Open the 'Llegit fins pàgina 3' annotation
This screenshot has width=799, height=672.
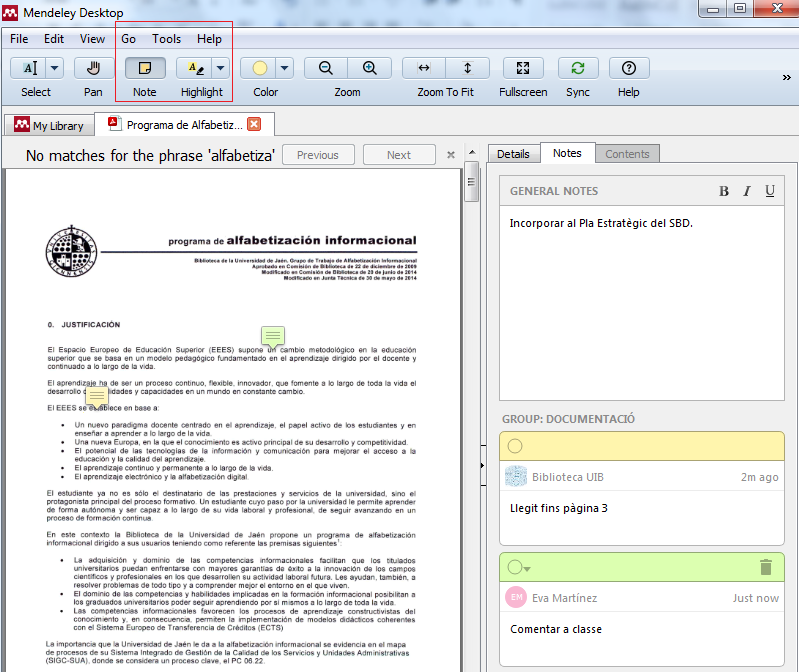click(558, 508)
